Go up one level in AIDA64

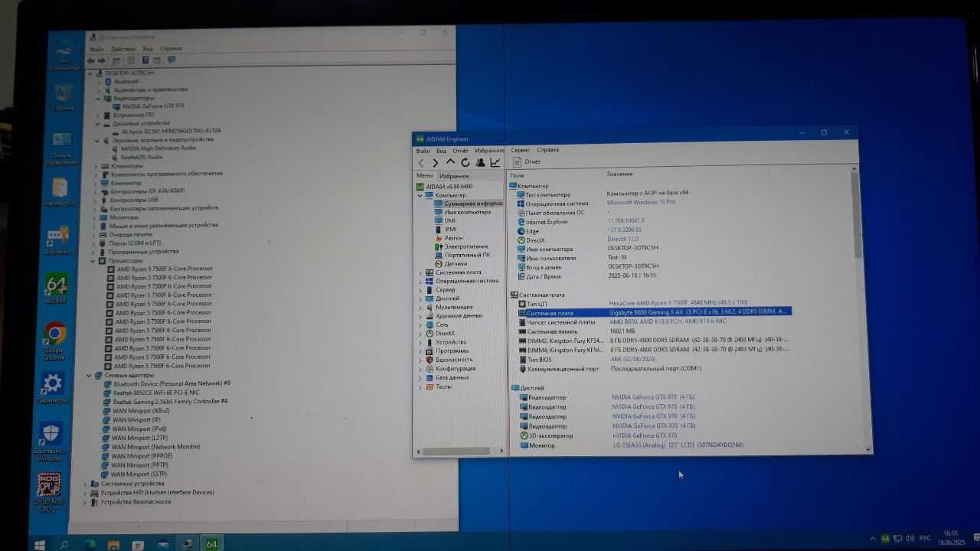(x=450, y=162)
